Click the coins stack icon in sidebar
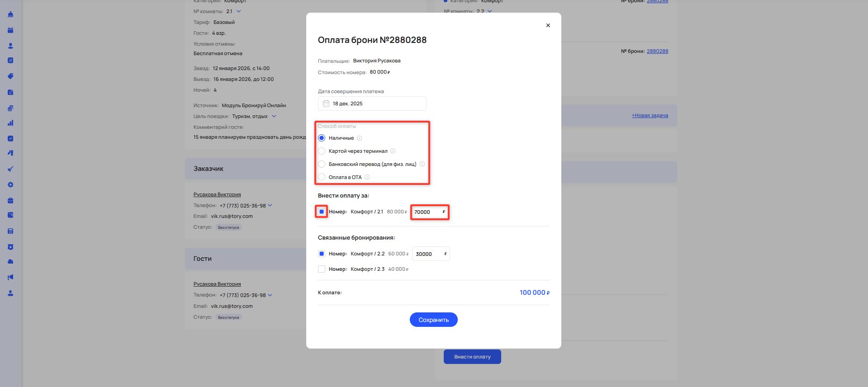This screenshot has width=868, height=387. (x=10, y=108)
